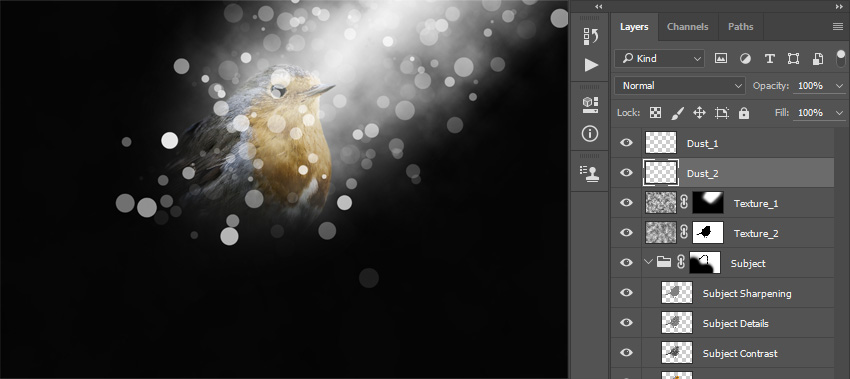Screen dimensions: 850x379
Task: Open the Fill slider dropdown arrow
Action: click(840, 113)
